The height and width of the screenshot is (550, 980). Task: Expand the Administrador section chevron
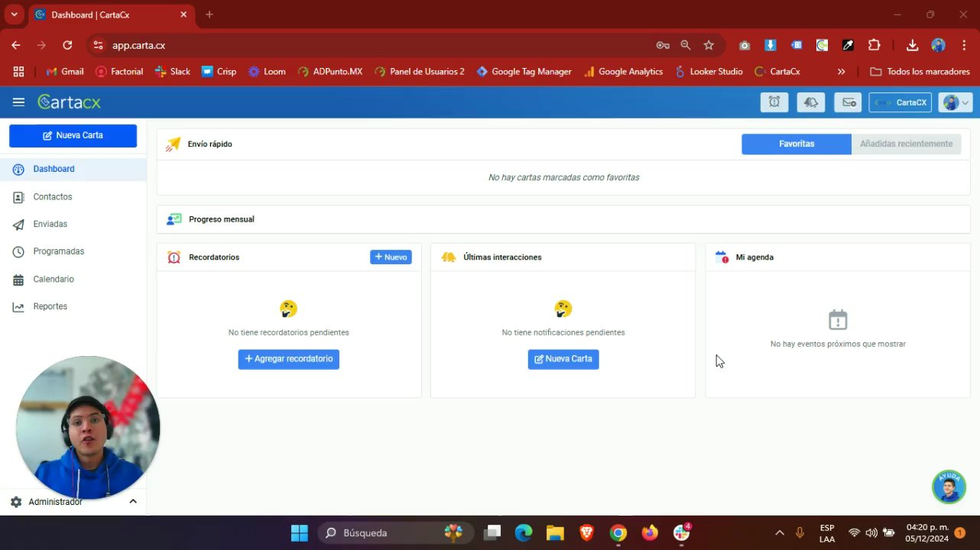click(x=132, y=502)
